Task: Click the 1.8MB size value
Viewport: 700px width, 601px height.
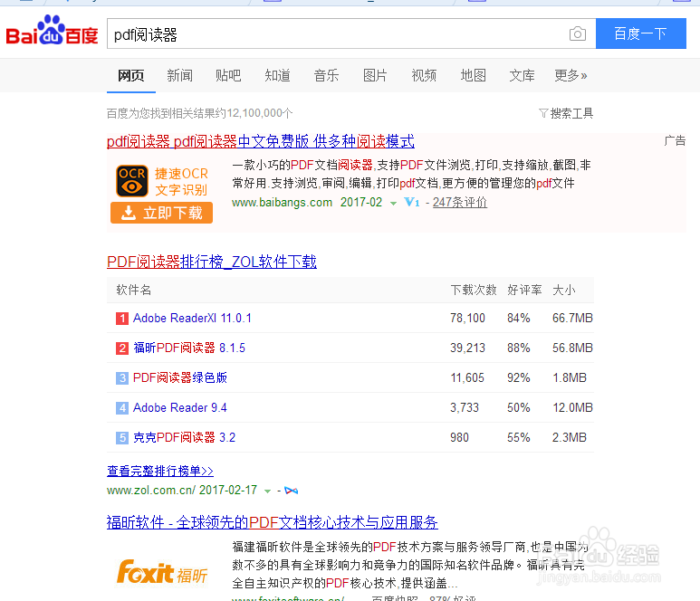Action: pyautogui.click(x=570, y=378)
